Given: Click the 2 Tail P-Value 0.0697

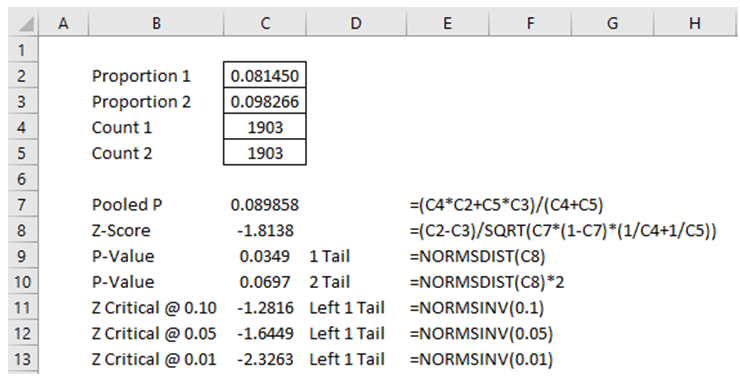Looking at the screenshot, I should 265,282.
